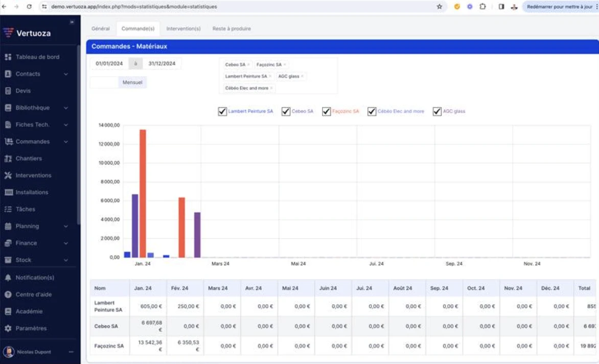
Task: Disable the AGC glass checkbox
Action: (x=437, y=111)
